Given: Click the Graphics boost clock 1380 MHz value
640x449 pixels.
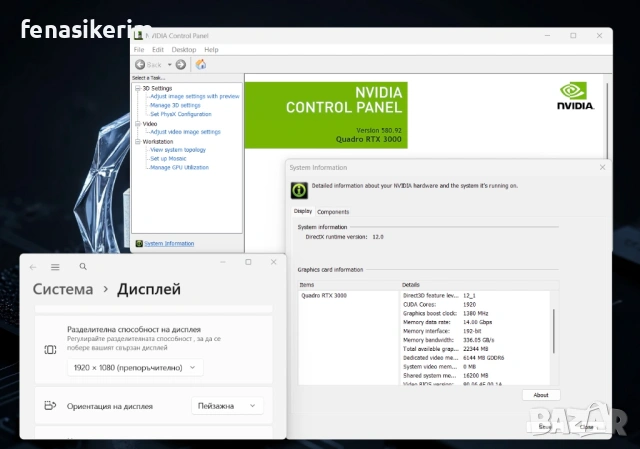Looking at the screenshot, I should pyautogui.click(x=476, y=313).
